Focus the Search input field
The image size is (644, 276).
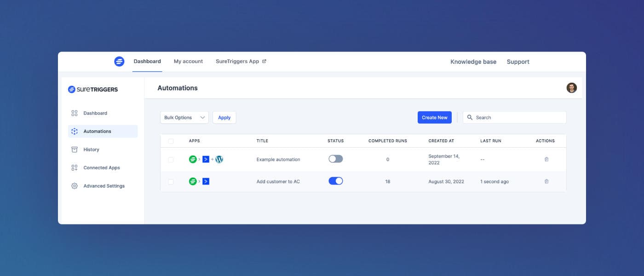[x=515, y=117]
